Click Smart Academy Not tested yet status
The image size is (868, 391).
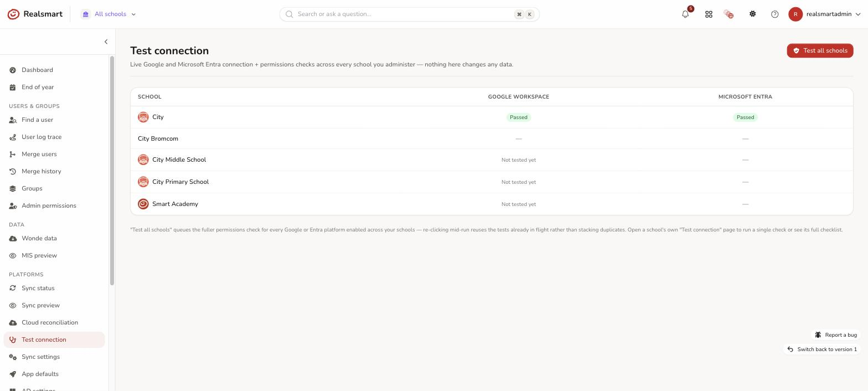pyautogui.click(x=519, y=204)
